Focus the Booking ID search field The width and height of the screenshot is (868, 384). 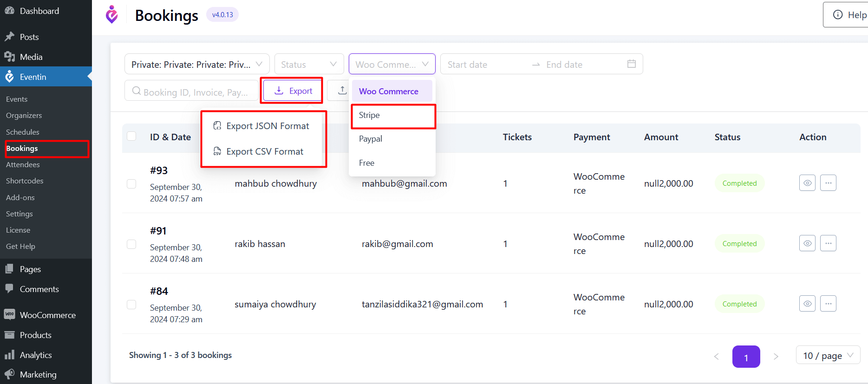click(x=191, y=91)
